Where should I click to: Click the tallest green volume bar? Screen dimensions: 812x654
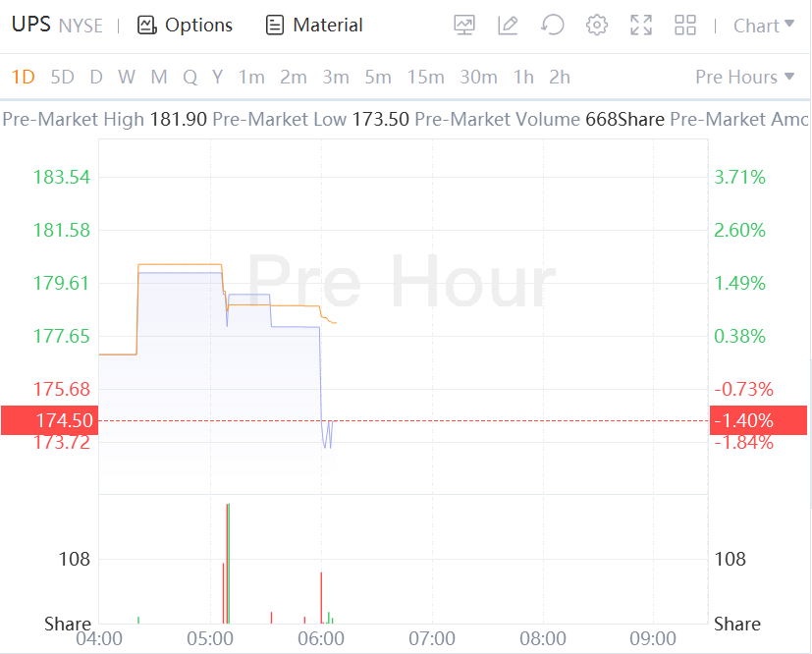tap(228, 563)
